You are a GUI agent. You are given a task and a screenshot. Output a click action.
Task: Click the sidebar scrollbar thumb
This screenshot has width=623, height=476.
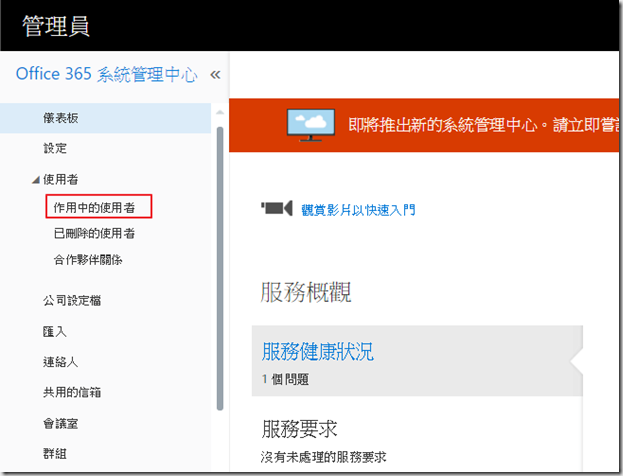220,268
